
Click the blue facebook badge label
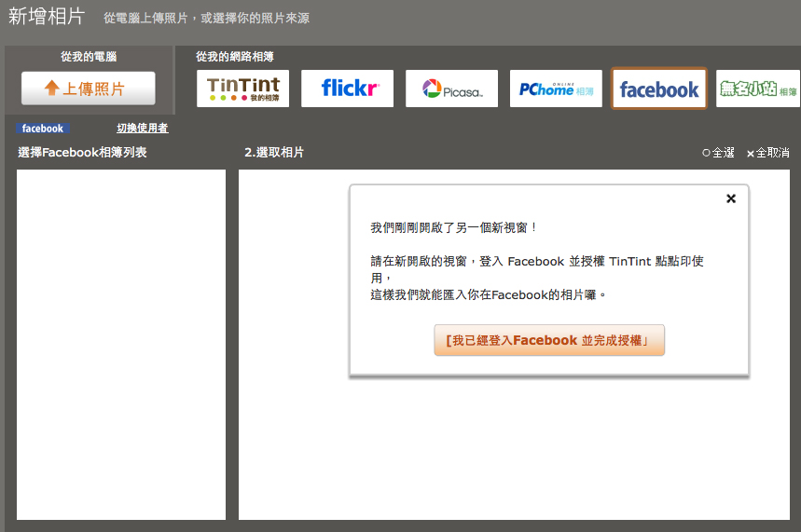(x=42, y=129)
